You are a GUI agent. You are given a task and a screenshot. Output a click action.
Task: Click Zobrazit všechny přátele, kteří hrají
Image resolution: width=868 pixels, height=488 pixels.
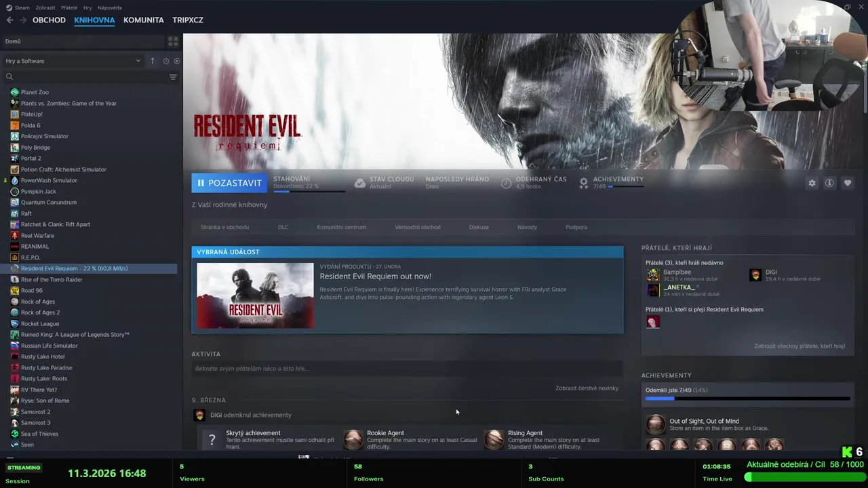point(800,346)
